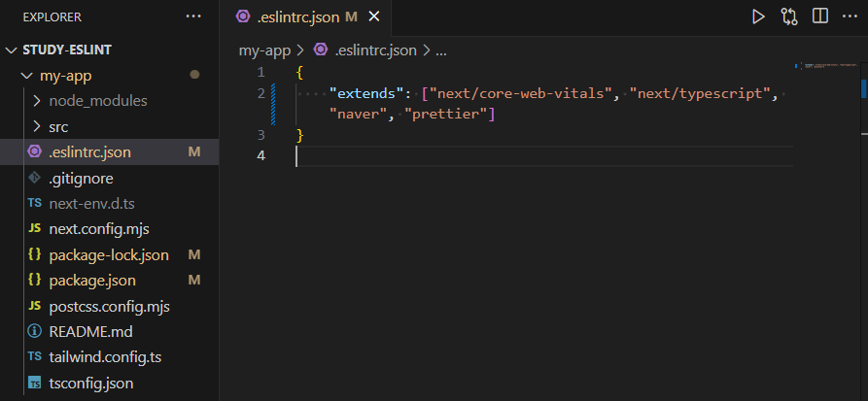Close the .eslintrc.json editor tab
This screenshot has height=401, width=868.
point(374,17)
